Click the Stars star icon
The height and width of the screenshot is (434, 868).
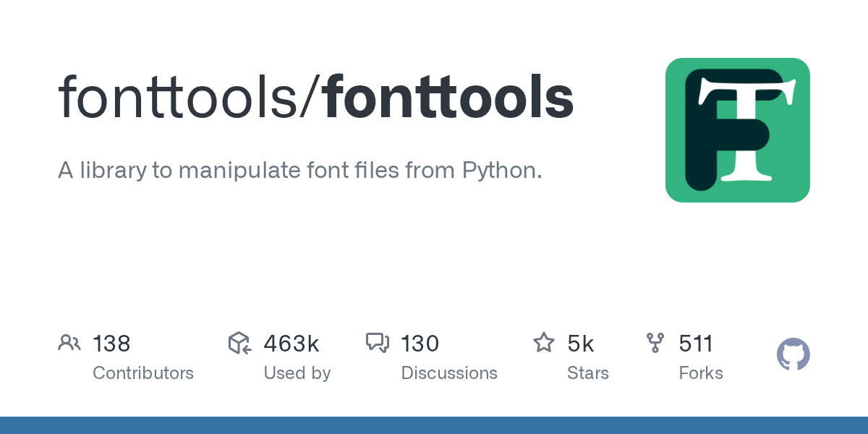[543, 343]
